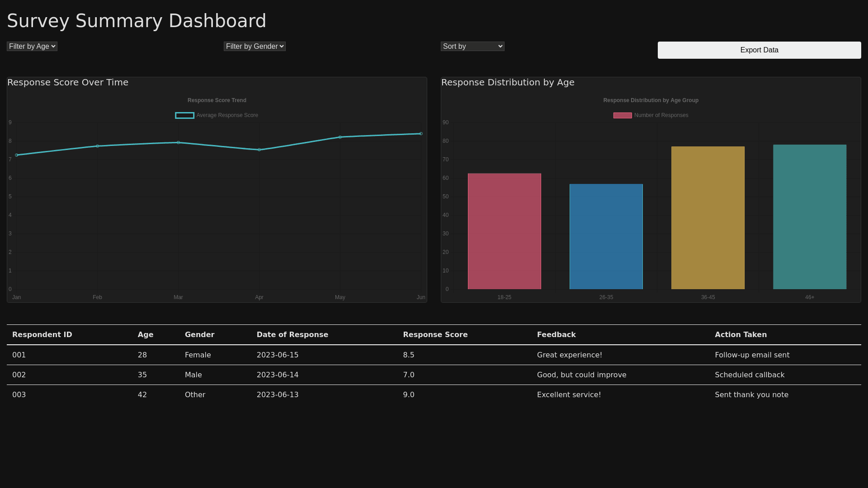This screenshot has height=488, width=868.
Task: Open the Filter by Age dropdown
Action: 32,47
